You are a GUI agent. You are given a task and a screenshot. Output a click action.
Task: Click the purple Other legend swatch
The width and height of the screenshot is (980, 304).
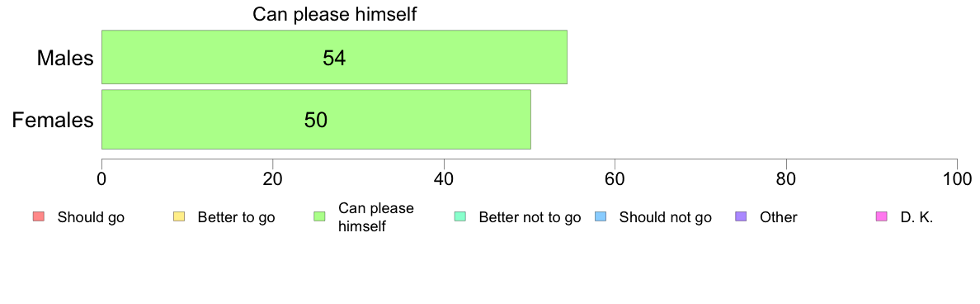point(741,217)
